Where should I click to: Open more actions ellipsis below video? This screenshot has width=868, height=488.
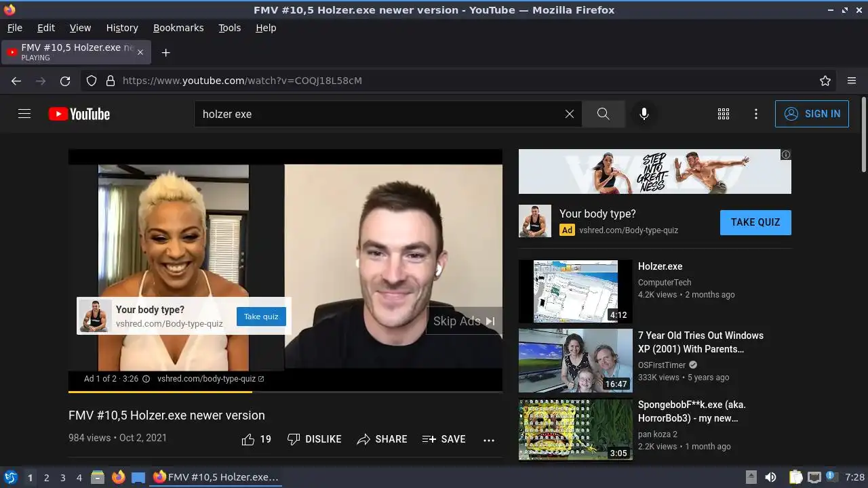(x=489, y=440)
